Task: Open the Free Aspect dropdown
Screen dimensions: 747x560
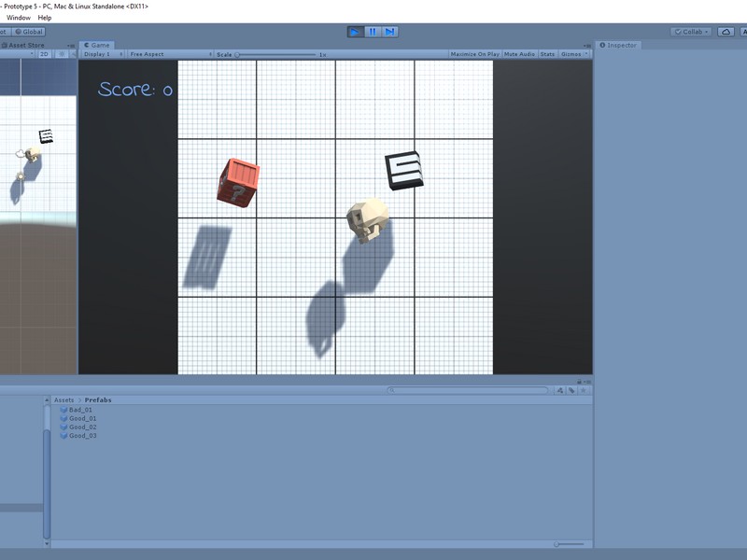Action: [x=169, y=54]
